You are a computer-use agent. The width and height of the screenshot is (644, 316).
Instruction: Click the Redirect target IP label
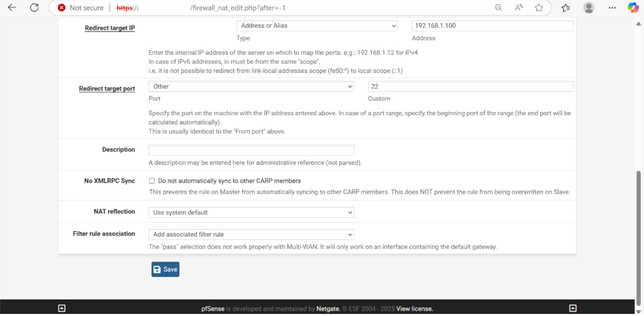click(x=110, y=28)
